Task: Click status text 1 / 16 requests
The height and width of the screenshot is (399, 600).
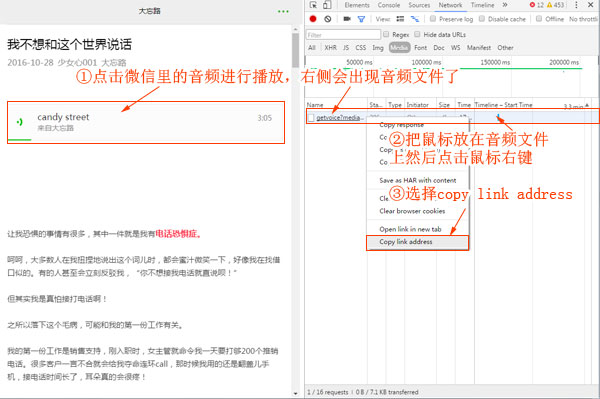Action: coord(328,392)
